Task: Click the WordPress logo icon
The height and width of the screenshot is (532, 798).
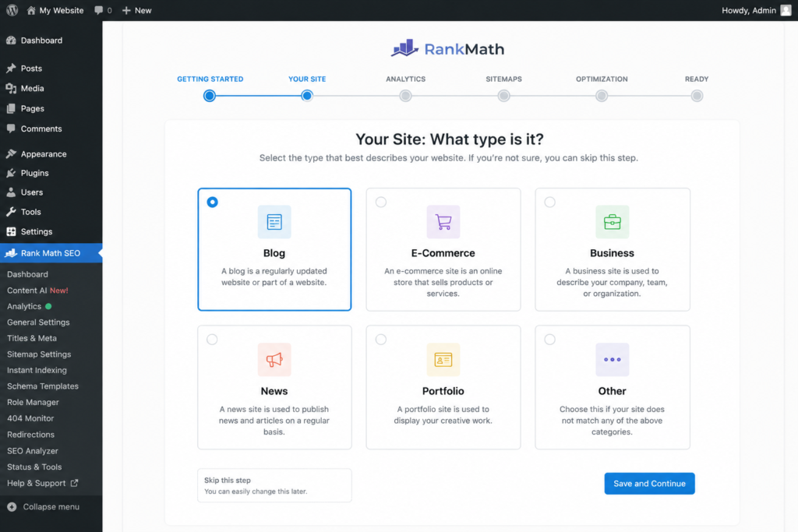Action: [x=12, y=10]
